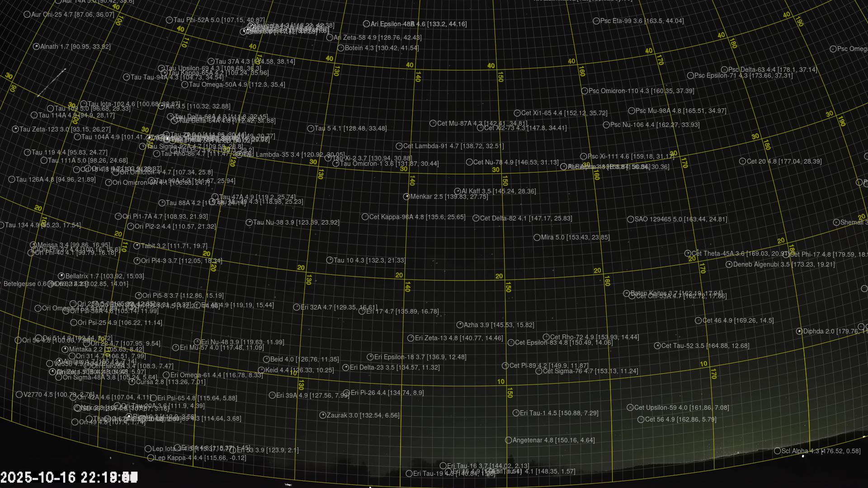Click the Al Kaff star circle
Viewport: 868px width, 488px height.
pos(457,191)
